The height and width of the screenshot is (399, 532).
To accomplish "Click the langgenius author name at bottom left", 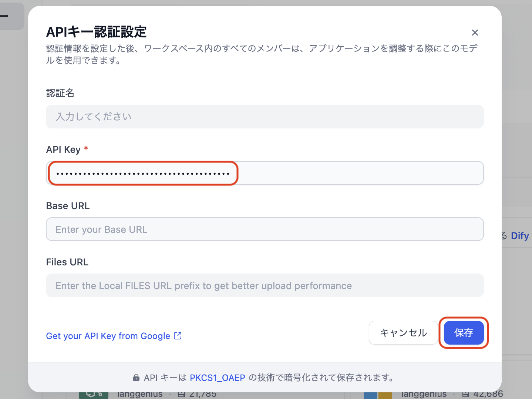I will click(140, 394).
